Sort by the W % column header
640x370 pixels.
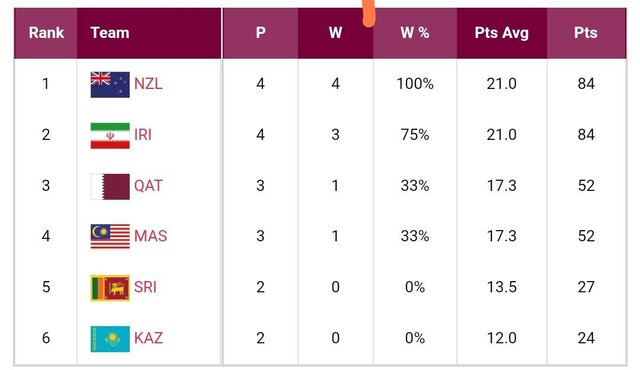(x=415, y=33)
